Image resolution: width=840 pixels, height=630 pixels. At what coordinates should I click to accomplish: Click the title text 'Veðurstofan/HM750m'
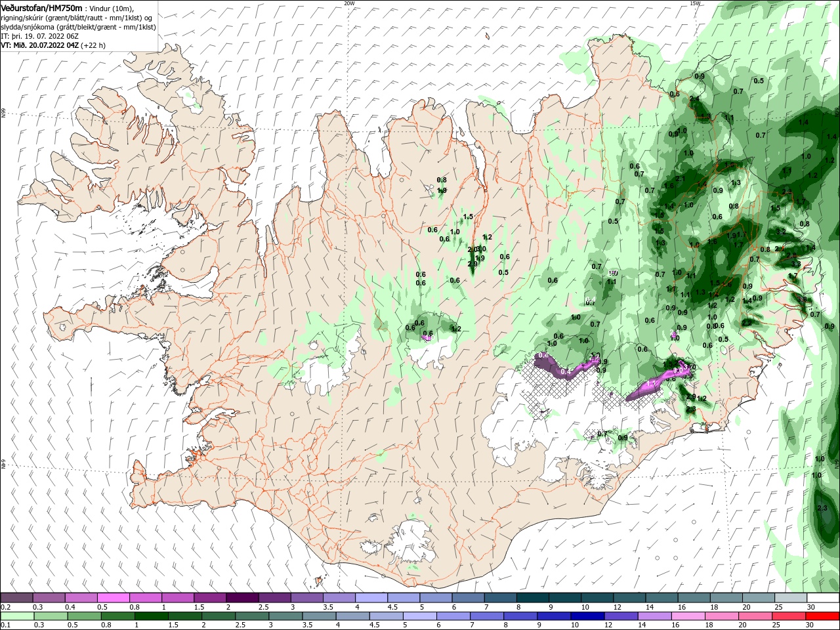[41, 7]
